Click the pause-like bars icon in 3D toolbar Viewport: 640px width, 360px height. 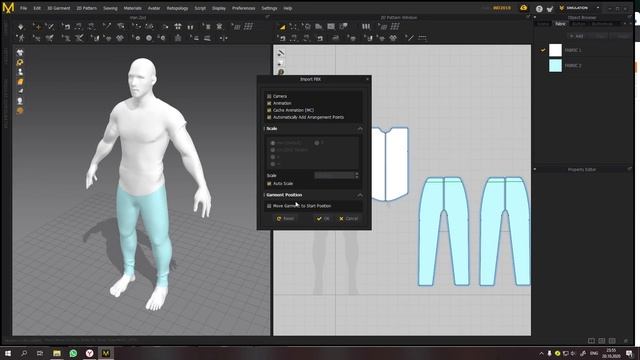pyautogui.click(x=190, y=27)
